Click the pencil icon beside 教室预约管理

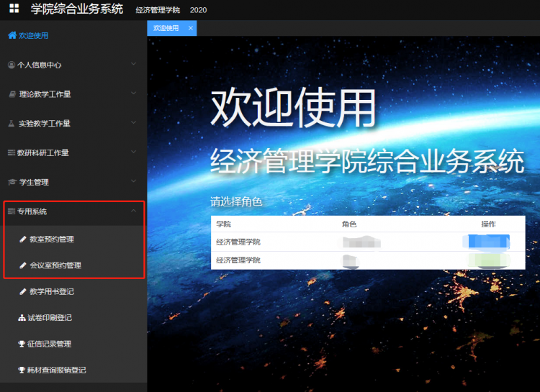click(22, 239)
